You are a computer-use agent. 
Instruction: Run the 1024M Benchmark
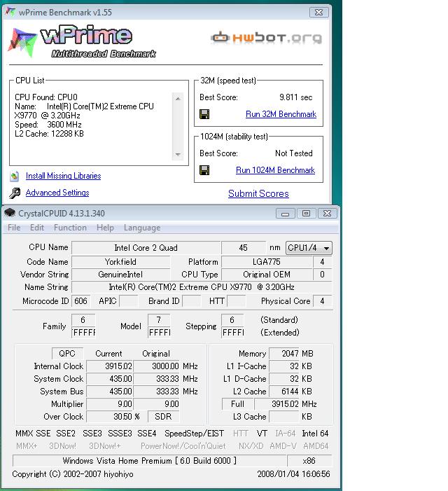click(275, 170)
